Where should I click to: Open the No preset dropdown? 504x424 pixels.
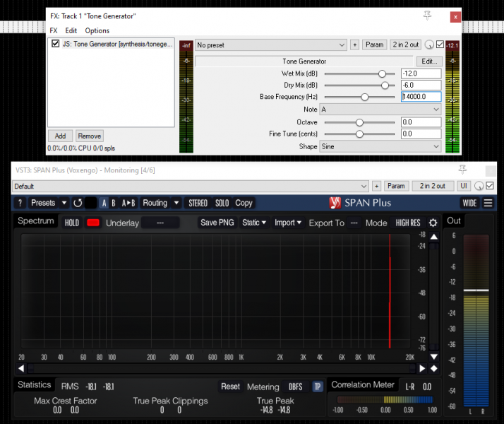pos(271,45)
